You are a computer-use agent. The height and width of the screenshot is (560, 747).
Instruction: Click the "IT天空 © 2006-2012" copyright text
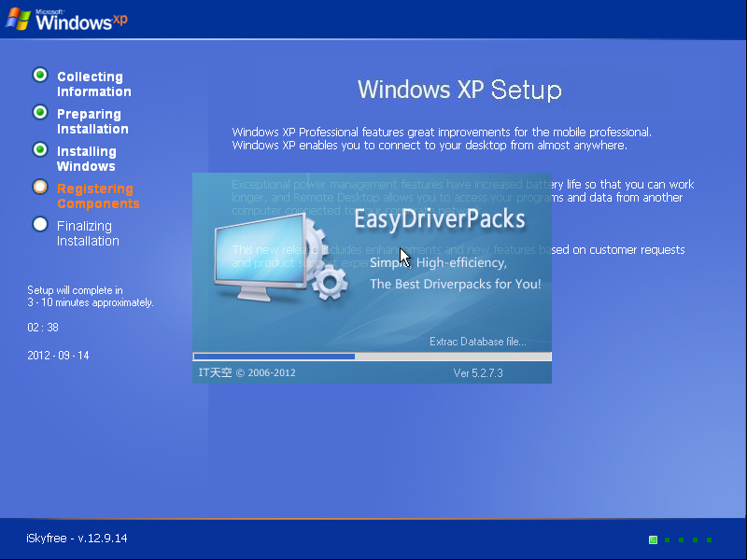pos(247,372)
